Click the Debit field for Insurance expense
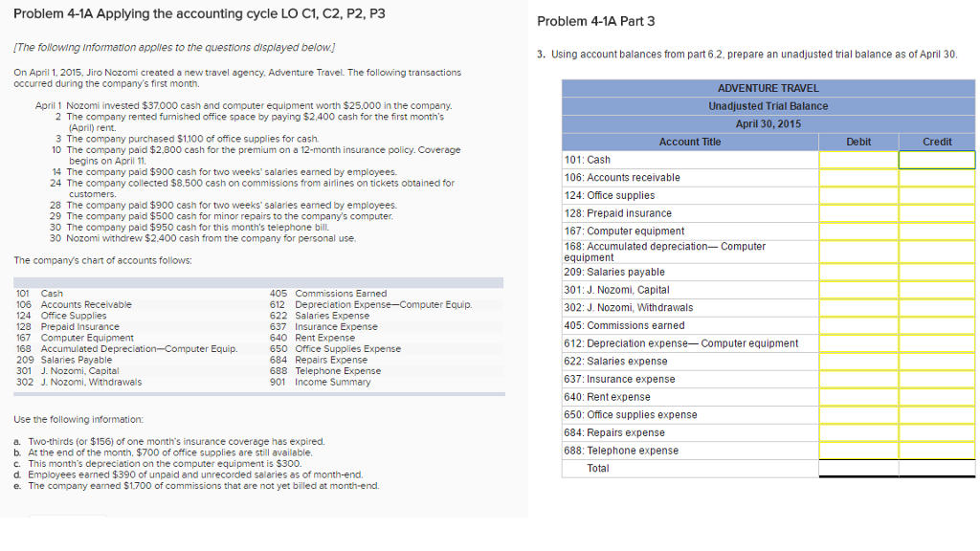The width and height of the screenshot is (980, 551). pyautogui.click(x=858, y=379)
